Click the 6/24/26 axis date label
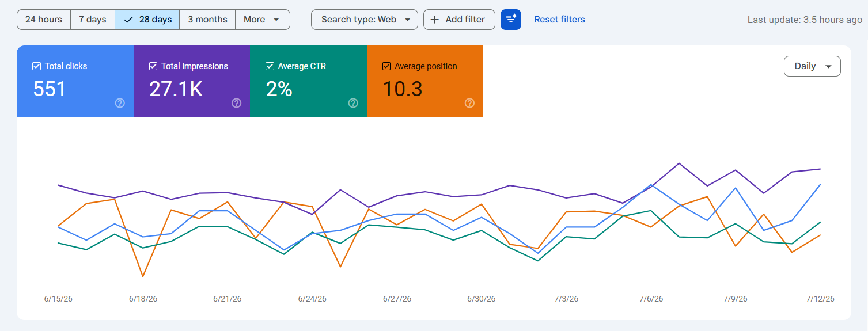The height and width of the screenshot is (331, 868). pyautogui.click(x=312, y=299)
